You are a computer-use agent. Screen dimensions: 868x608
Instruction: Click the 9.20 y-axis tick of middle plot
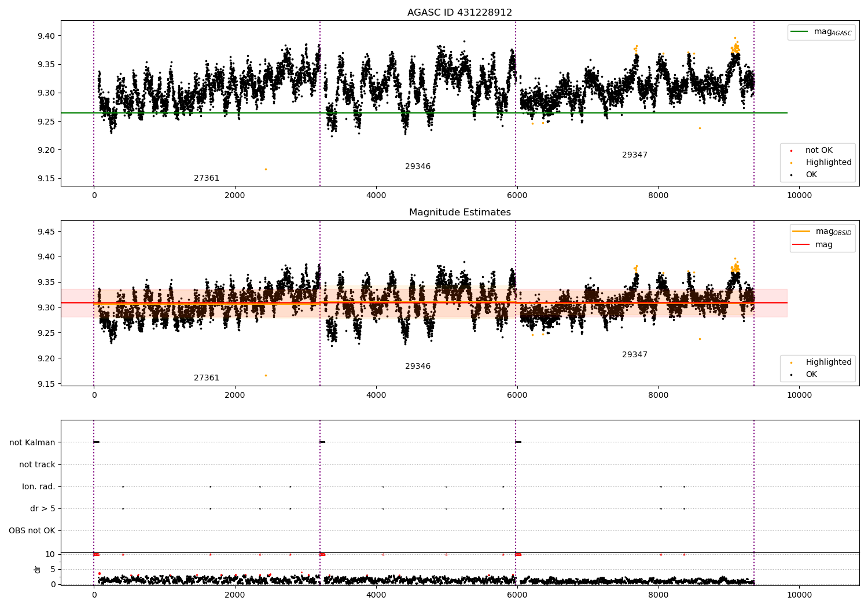pos(46,358)
